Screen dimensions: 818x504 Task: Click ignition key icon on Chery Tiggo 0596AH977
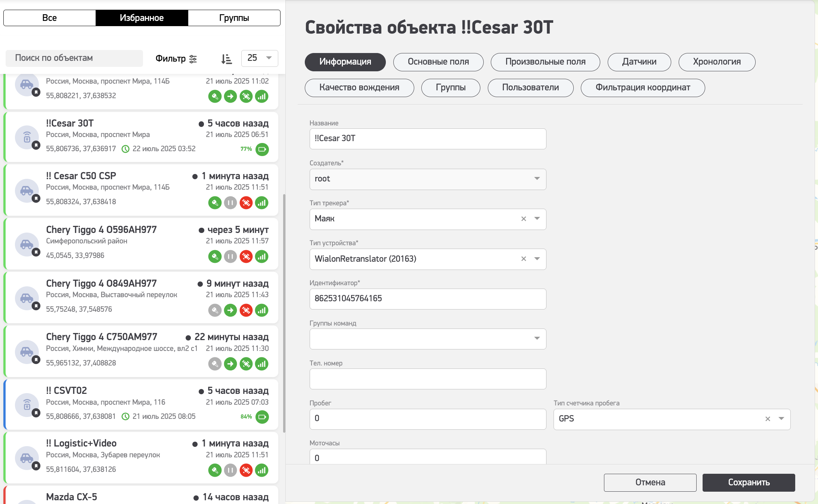[x=215, y=256]
